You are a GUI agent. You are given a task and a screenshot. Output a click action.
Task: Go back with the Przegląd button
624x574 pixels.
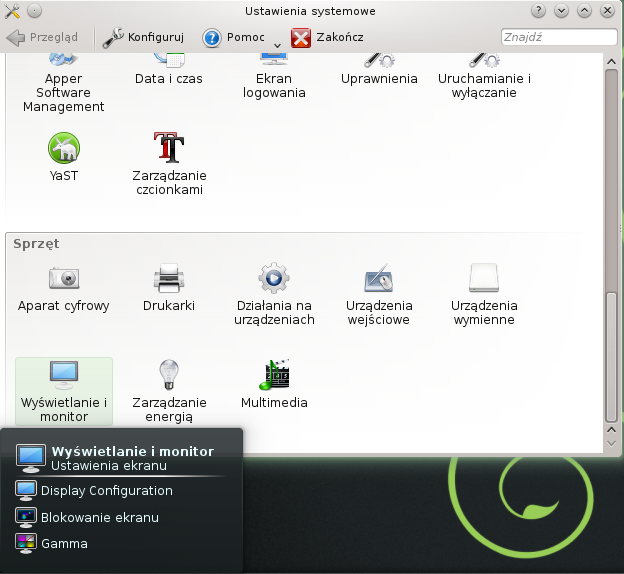tap(42, 37)
